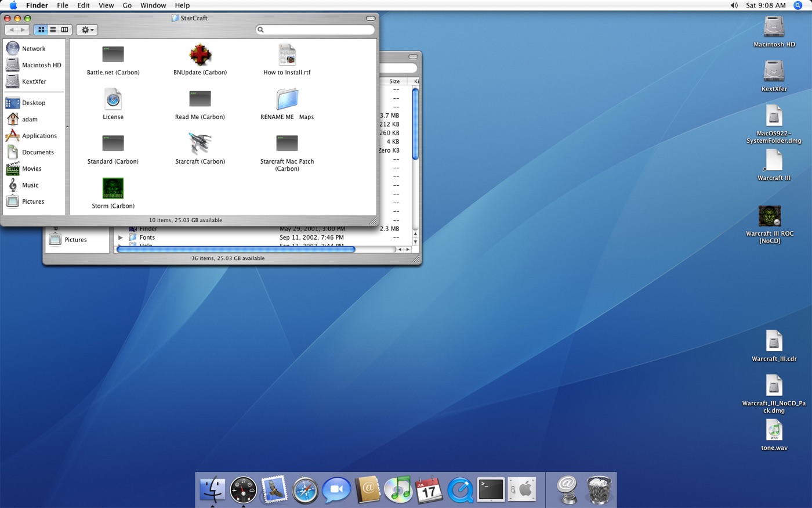Go to Desktop in the sidebar
Viewport: 812px width, 508px height.
[x=34, y=103]
